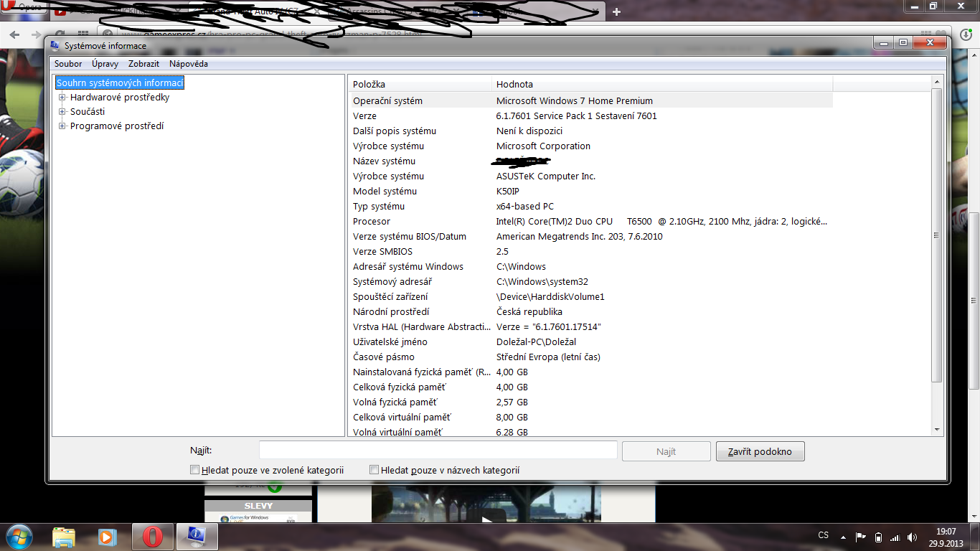Open the Zobrazit menu

click(x=143, y=64)
